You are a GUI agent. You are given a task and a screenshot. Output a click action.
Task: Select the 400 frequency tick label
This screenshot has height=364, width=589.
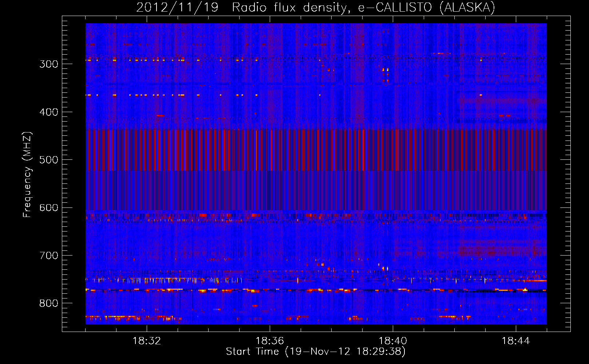coord(49,112)
